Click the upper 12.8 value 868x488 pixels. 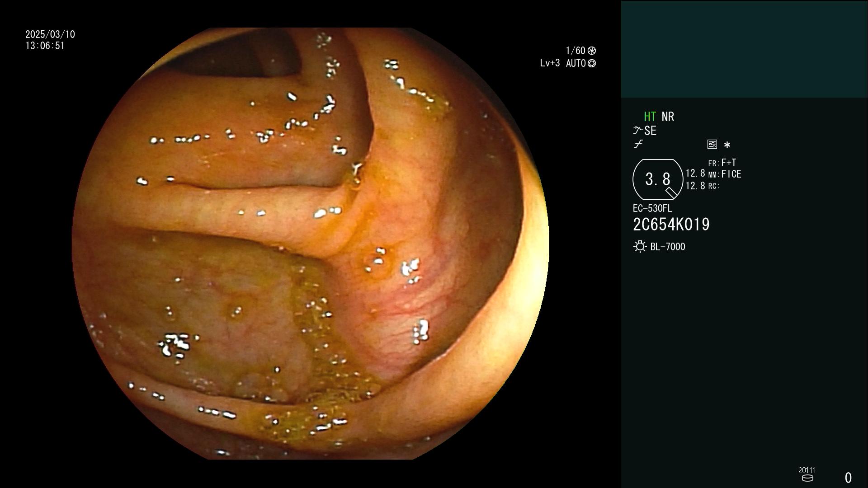(x=695, y=174)
